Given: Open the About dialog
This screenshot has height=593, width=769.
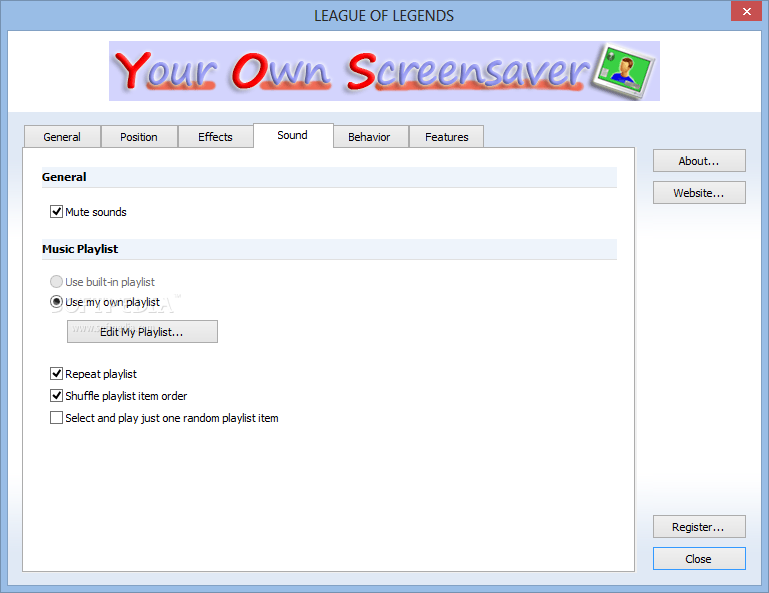Looking at the screenshot, I should pyautogui.click(x=699, y=161).
